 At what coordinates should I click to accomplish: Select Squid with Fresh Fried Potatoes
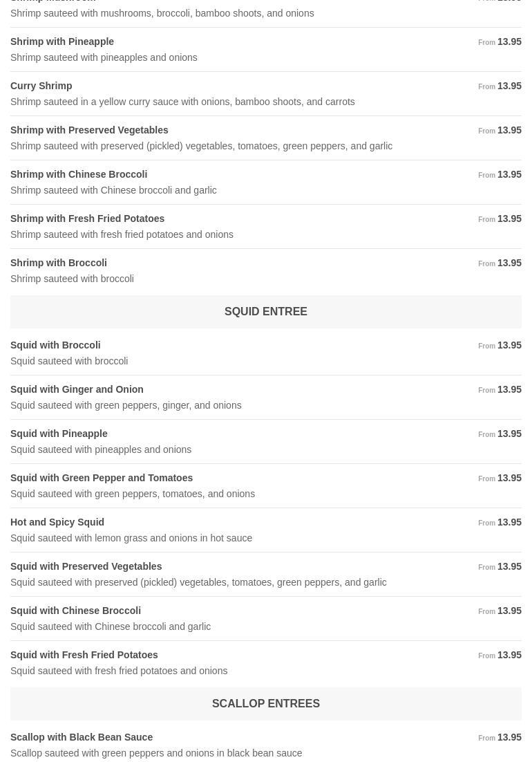click(84, 655)
